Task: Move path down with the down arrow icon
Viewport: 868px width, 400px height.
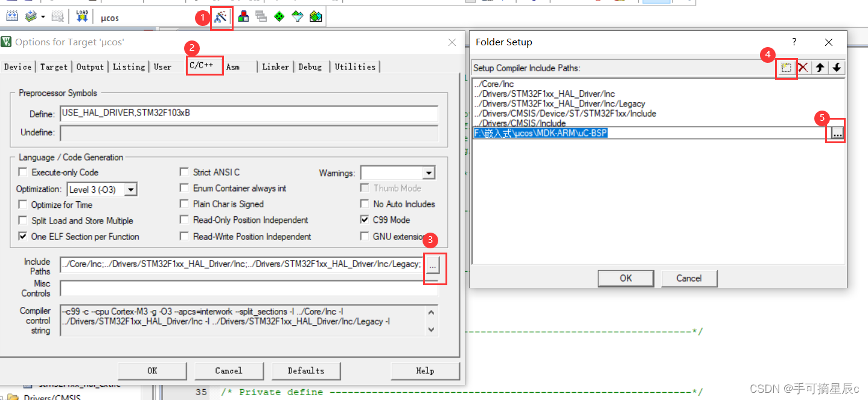Action: pyautogui.click(x=837, y=68)
